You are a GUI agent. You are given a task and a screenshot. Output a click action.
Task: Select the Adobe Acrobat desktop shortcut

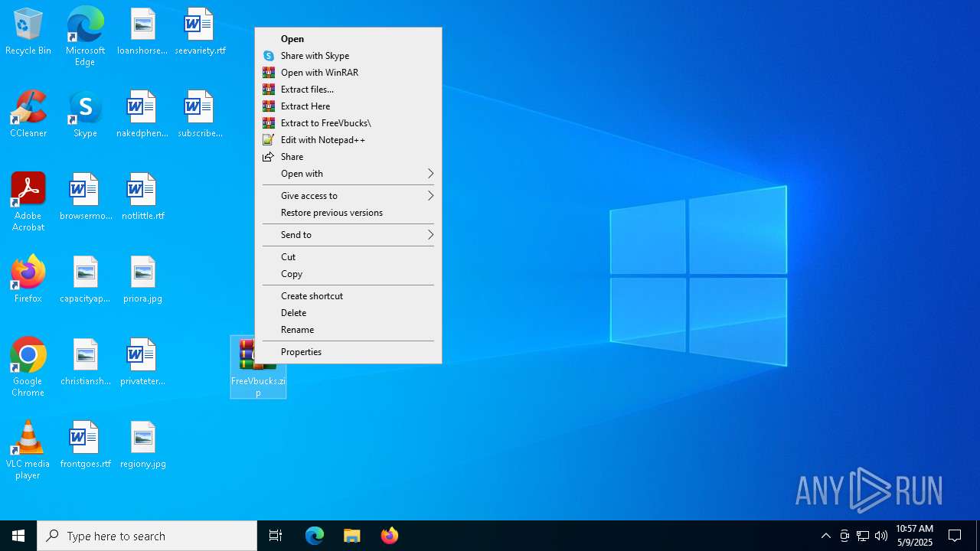coord(28,202)
